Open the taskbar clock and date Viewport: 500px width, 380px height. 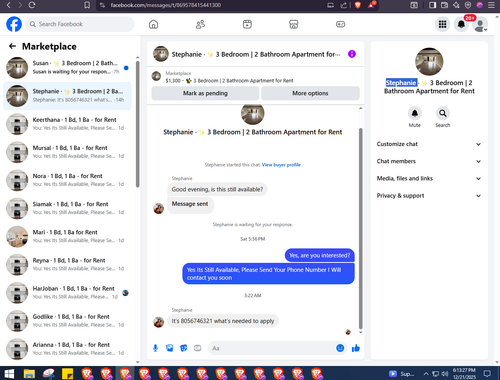pos(464,374)
